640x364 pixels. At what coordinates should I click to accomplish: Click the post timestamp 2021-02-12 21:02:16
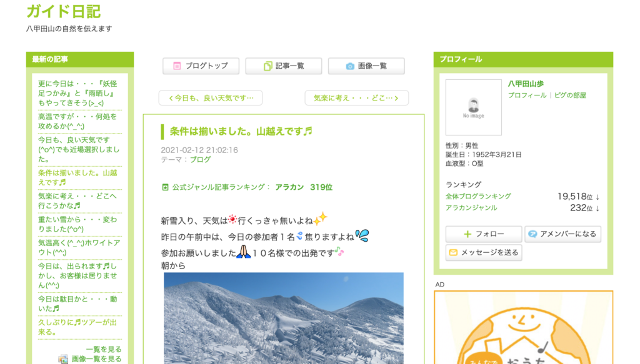tap(199, 150)
